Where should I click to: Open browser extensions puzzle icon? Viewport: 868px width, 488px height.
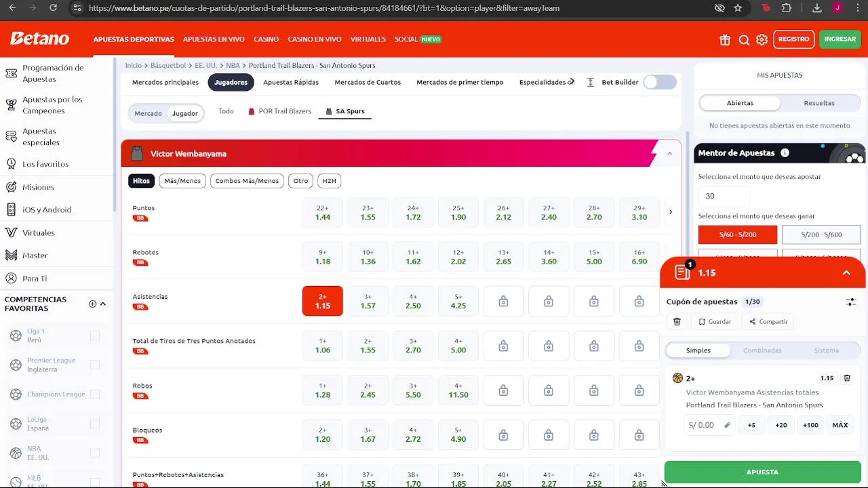coord(787,8)
